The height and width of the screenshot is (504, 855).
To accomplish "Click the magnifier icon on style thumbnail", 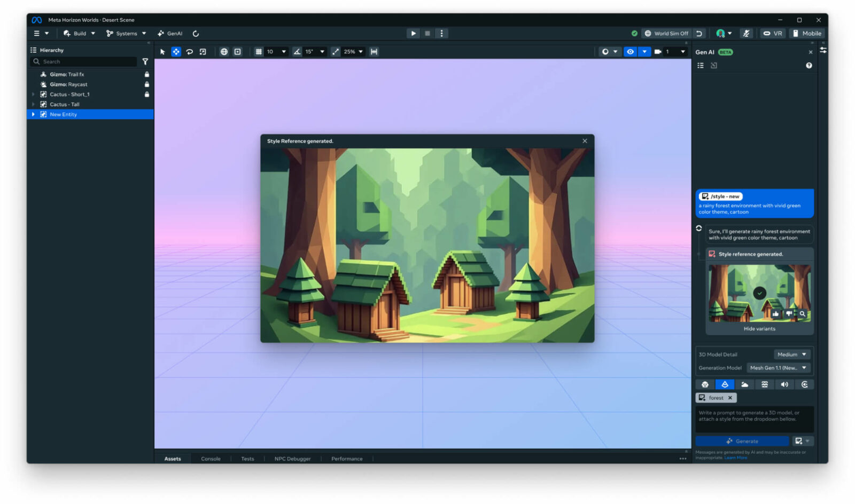I will (x=802, y=314).
